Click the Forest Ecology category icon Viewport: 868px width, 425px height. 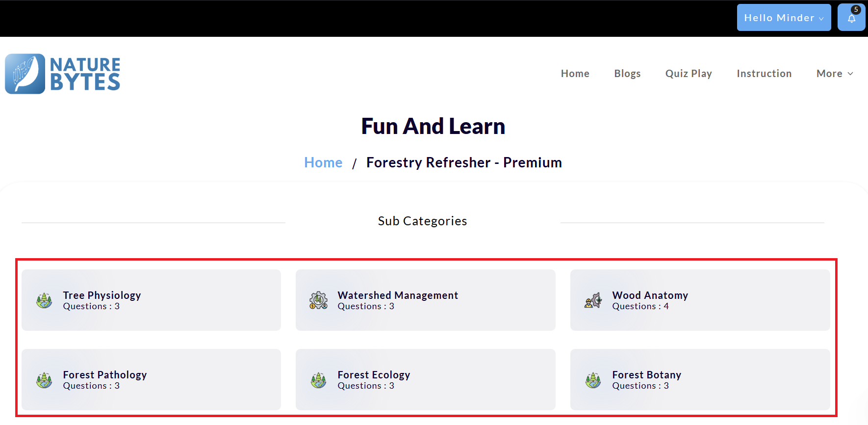pyautogui.click(x=318, y=379)
